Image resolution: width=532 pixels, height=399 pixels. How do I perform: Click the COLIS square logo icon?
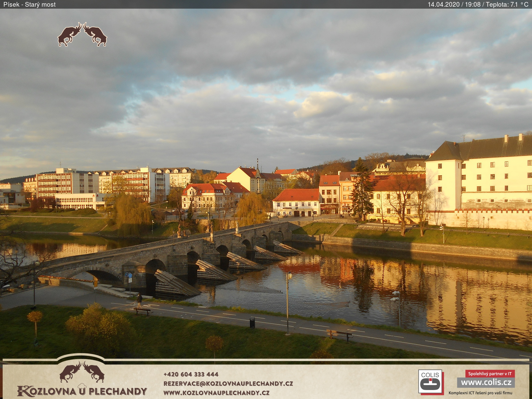(x=430, y=382)
